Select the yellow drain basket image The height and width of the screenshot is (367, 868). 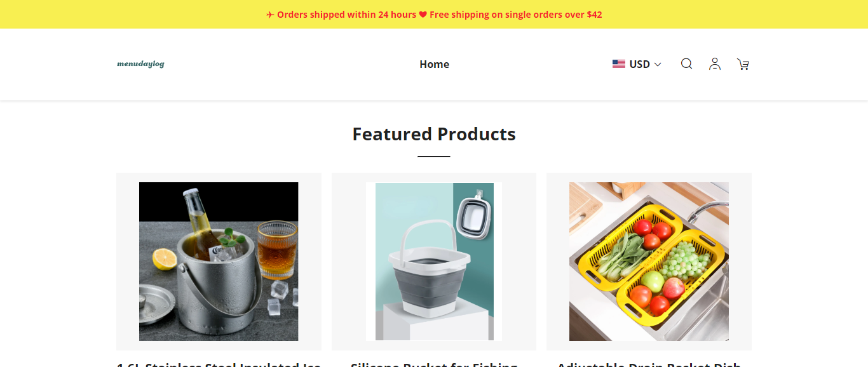(x=649, y=262)
